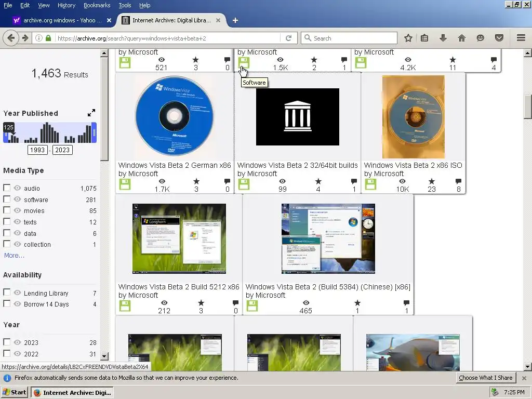Reload the page with the refresh icon
The height and width of the screenshot is (399, 532).
289,38
